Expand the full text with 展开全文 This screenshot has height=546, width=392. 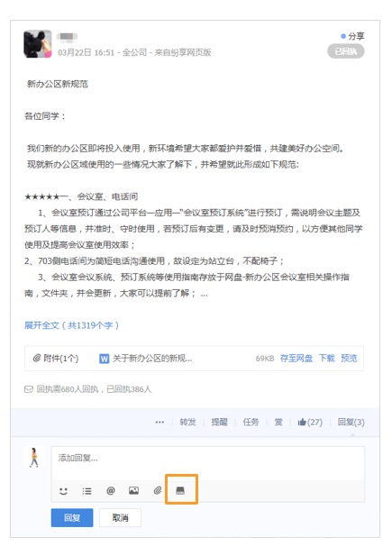71,325
